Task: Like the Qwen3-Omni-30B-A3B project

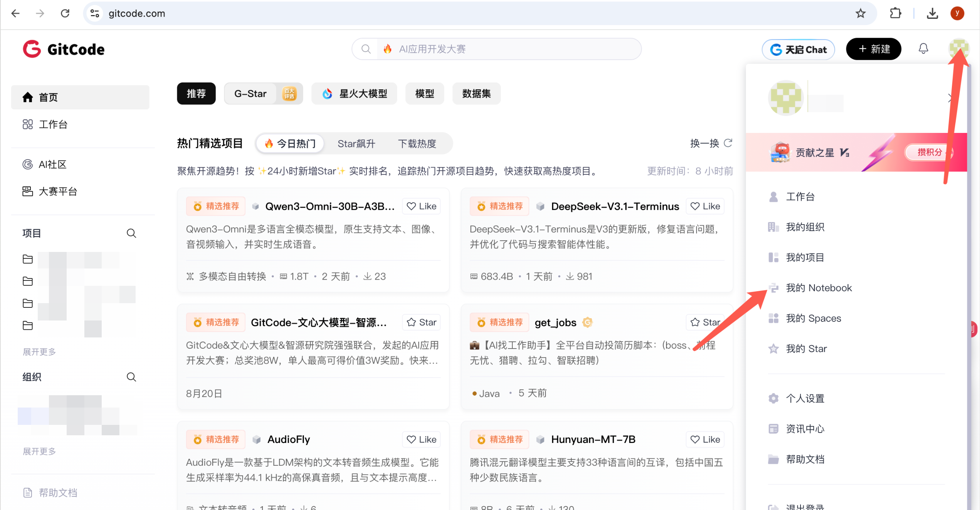Action: [421, 206]
